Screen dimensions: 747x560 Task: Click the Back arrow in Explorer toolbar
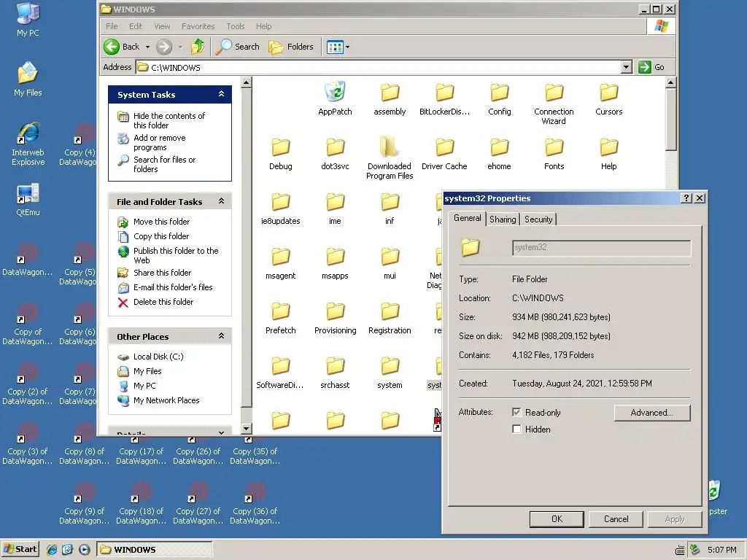click(112, 47)
